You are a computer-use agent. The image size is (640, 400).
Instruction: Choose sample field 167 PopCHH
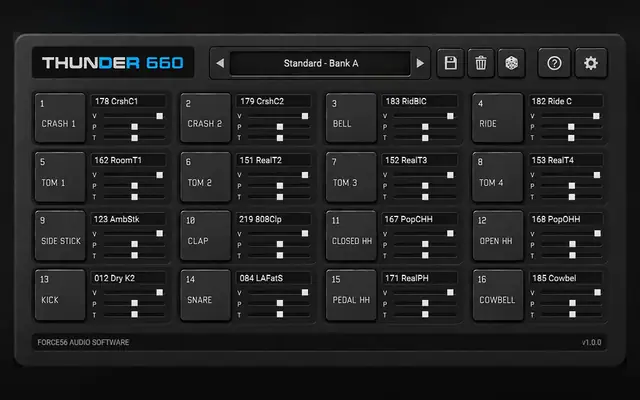click(419, 219)
